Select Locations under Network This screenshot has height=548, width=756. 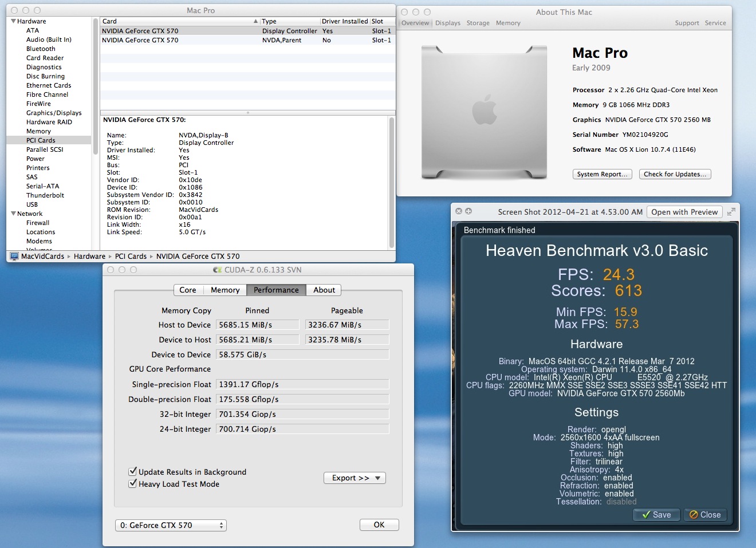tap(41, 232)
